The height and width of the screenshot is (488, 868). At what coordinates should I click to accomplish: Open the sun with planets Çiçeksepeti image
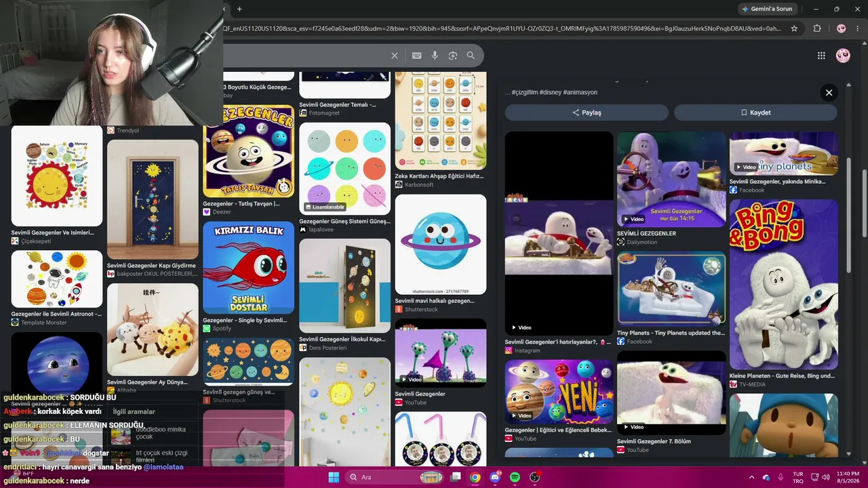pyautogui.click(x=57, y=176)
